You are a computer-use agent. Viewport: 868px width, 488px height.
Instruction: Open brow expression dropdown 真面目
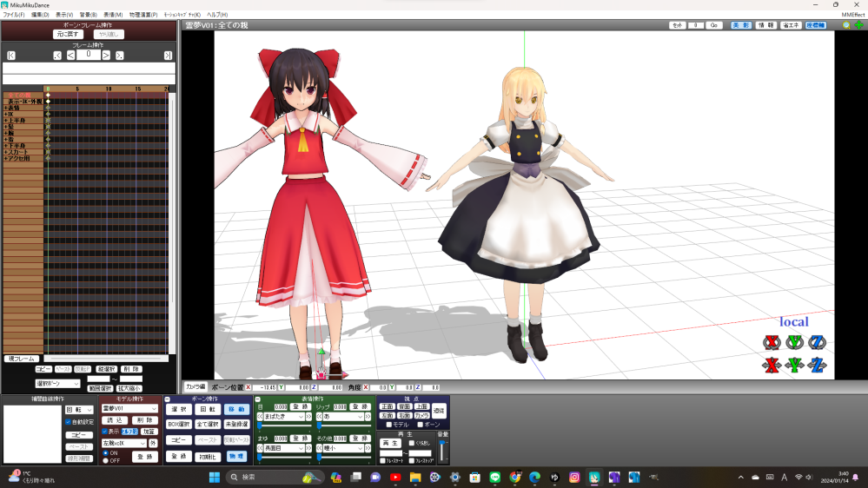(284, 448)
